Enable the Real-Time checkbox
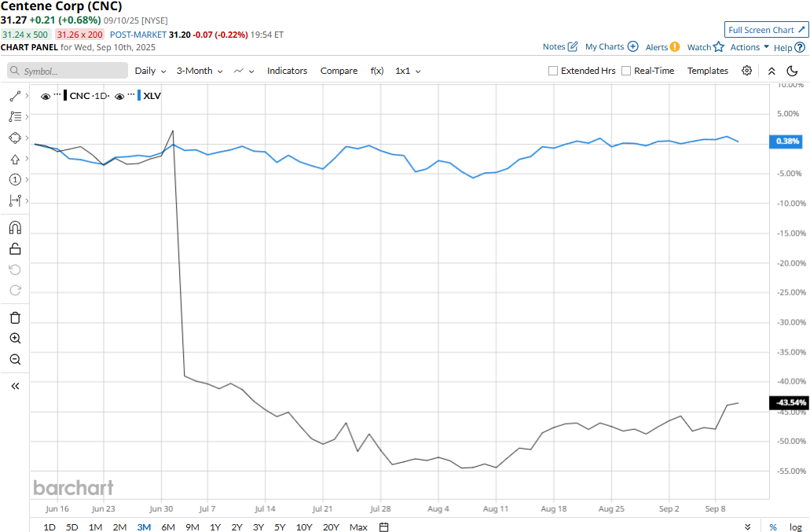Image resolution: width=810 pixels, height=532 pixels. click(626, 71)
